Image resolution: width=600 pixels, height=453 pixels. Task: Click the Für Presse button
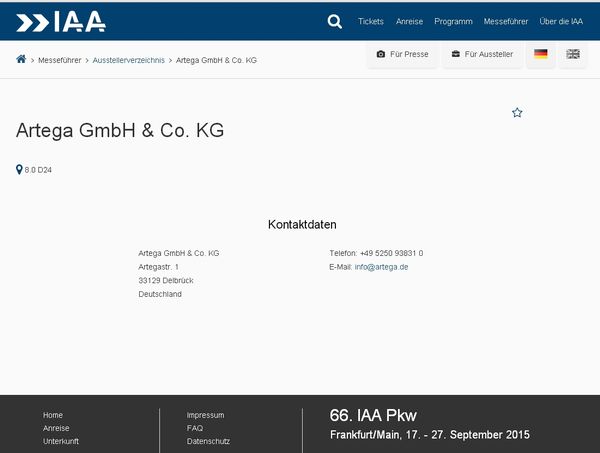[403, 54]
